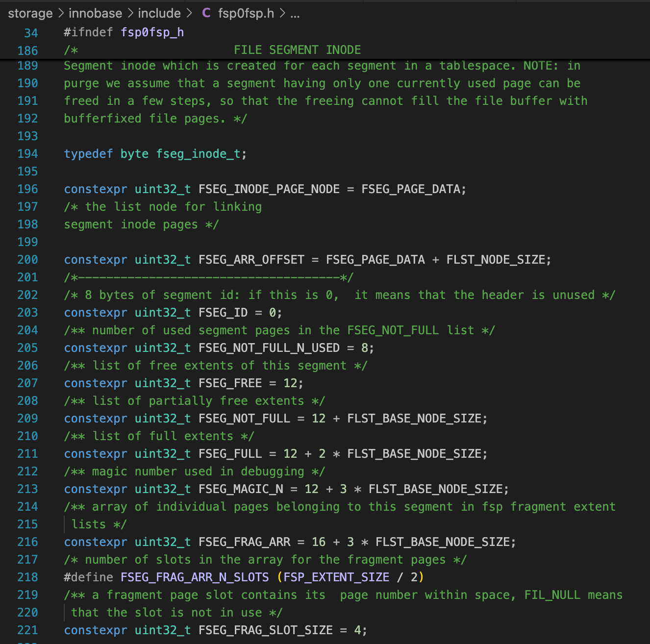This screenshot has height=644, width=650.
Task: Open the "storage" breadcrumb dropdown
Action: tap(30, 13)
